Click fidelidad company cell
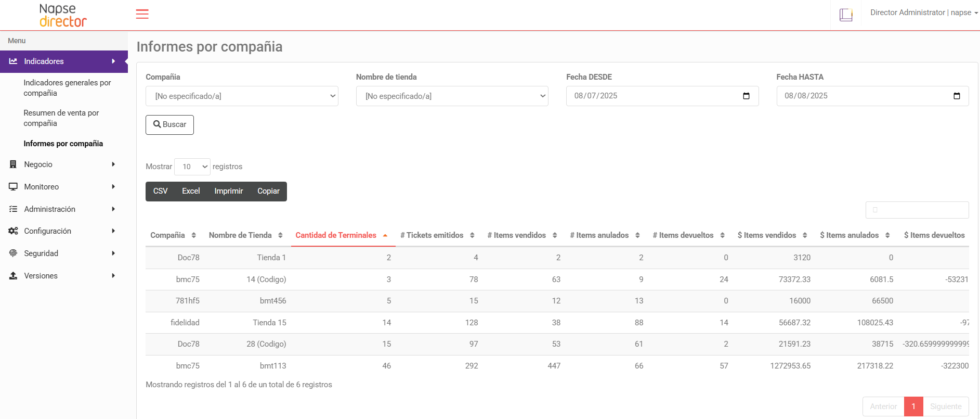 click(185, 323)
